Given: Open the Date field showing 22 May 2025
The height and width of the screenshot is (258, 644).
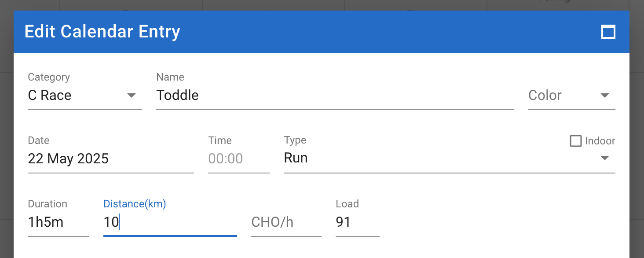Looking at the screenshot, I should [x=111, y=158].
